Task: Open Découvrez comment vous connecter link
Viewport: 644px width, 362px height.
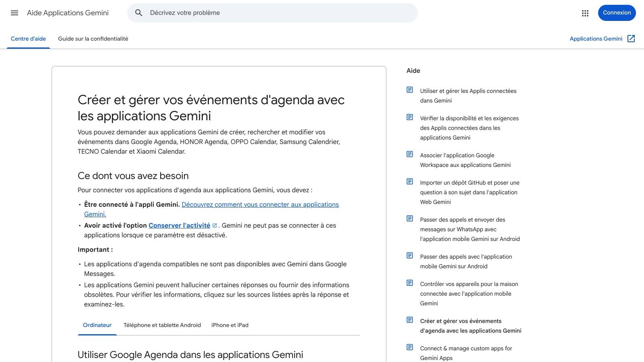Action: click(x=211, y=209)
